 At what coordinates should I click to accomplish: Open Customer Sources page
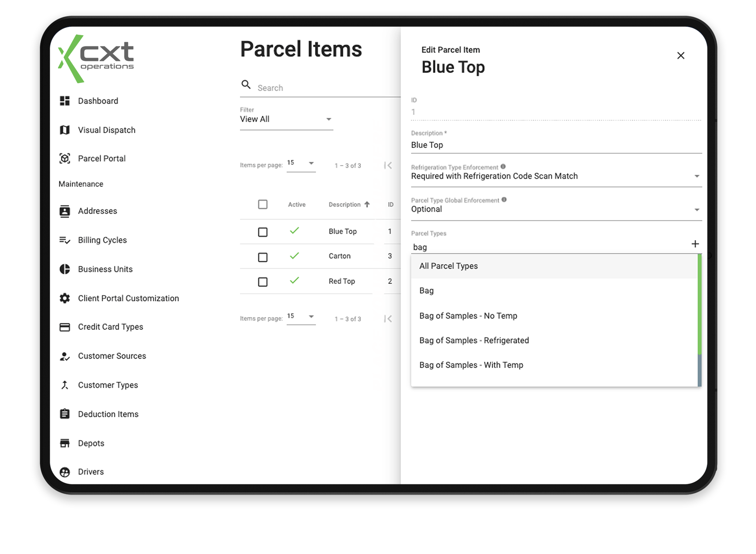(x=112, y=356)
